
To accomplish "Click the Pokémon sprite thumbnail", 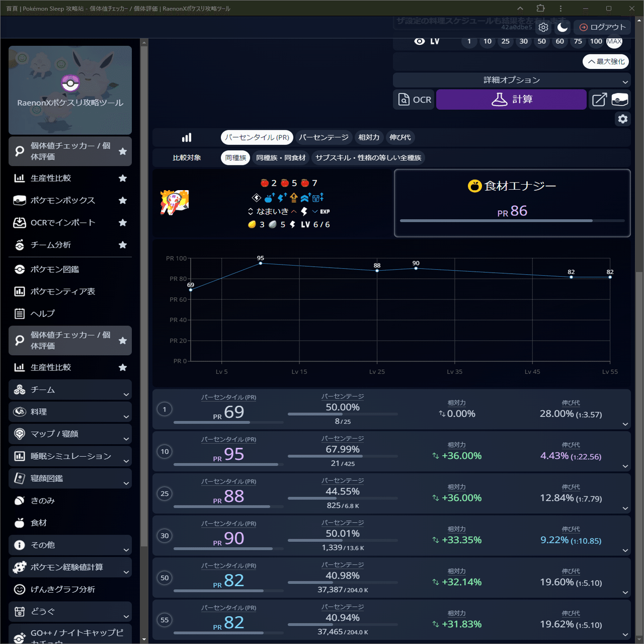I will coord(175,203).
